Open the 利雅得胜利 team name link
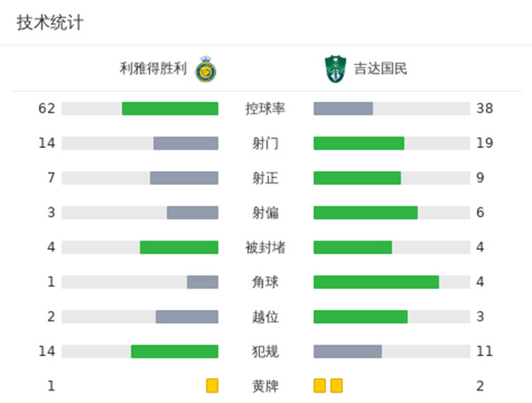Viewport: 532px width, 403px height. click(153, 67)
